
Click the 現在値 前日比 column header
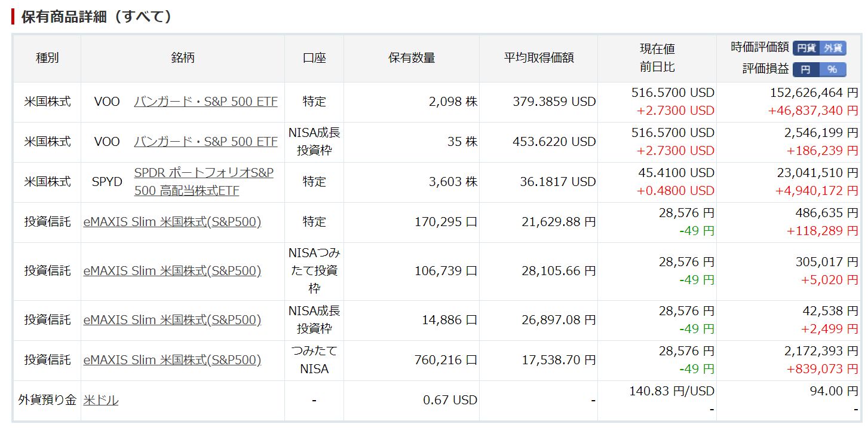[x=657, y=58]
